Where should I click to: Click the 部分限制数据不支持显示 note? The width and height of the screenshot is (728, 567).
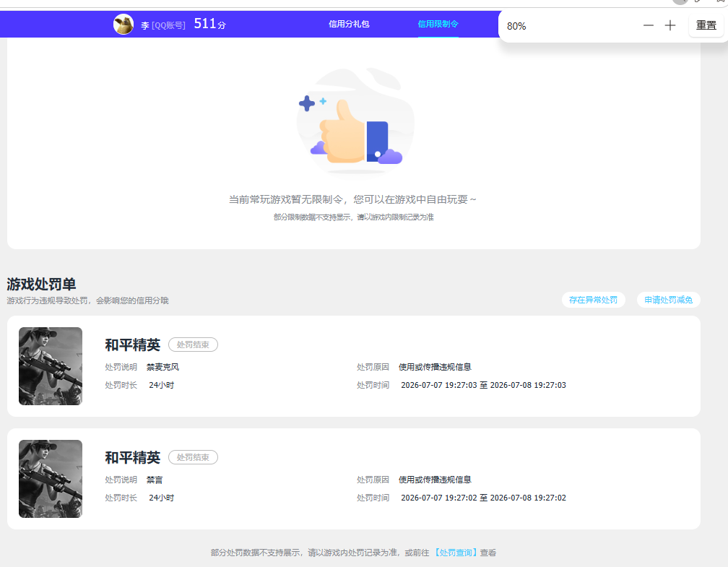pos(354,217)
